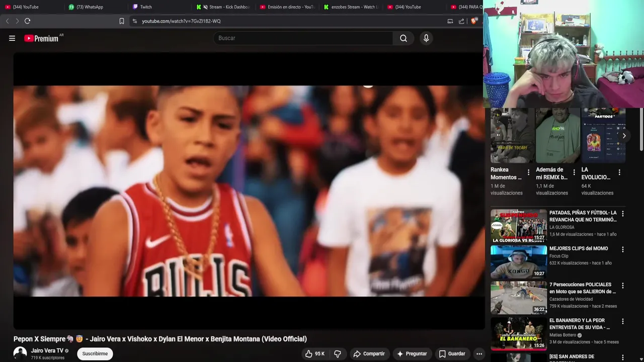View site information icon beside URL
This screenshot has height=362, width=644.
(x=134, y=21)
